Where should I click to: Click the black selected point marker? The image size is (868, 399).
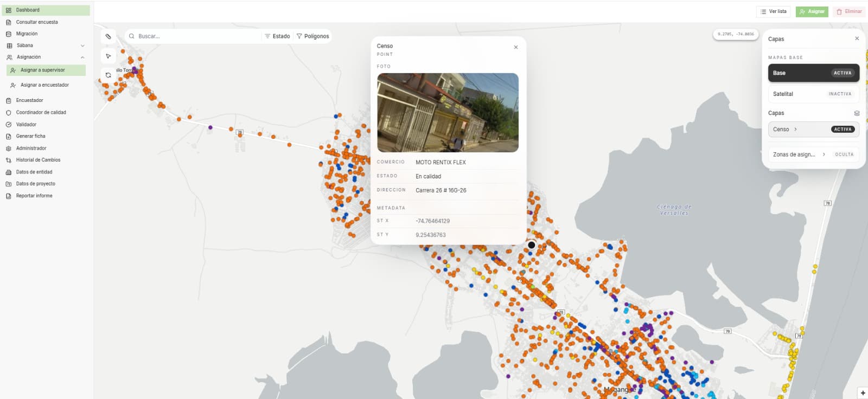[532, 245]
